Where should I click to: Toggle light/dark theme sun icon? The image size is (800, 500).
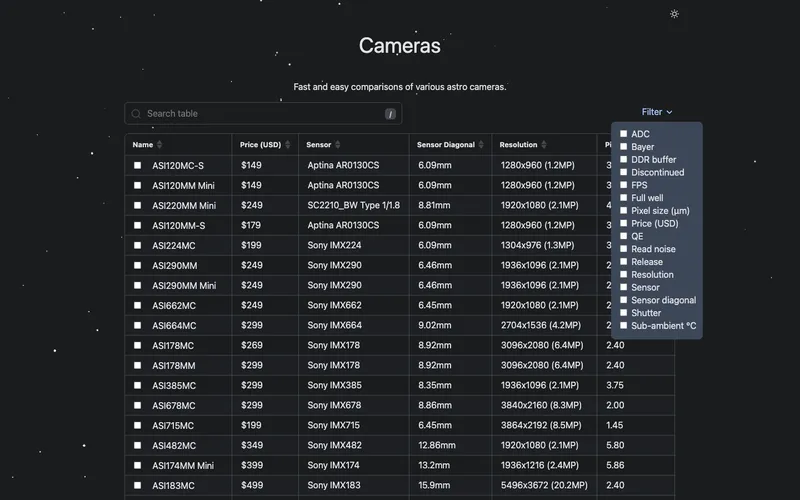(674, 14)
